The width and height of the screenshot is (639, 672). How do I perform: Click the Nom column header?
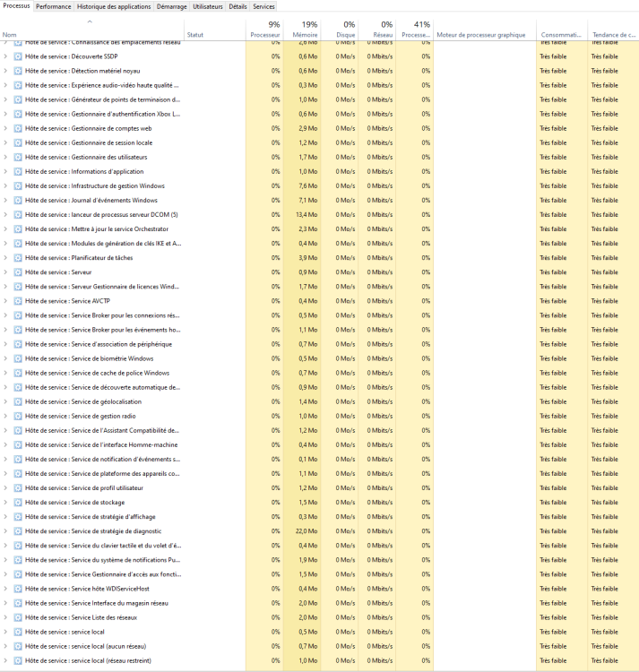coord(10,34)
